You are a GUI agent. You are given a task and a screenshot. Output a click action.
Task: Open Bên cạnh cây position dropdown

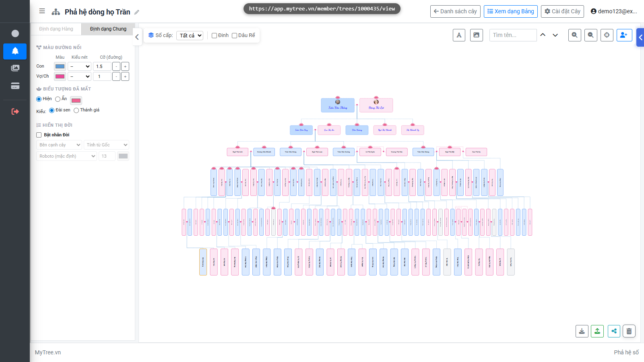click(x=59, y=145)
